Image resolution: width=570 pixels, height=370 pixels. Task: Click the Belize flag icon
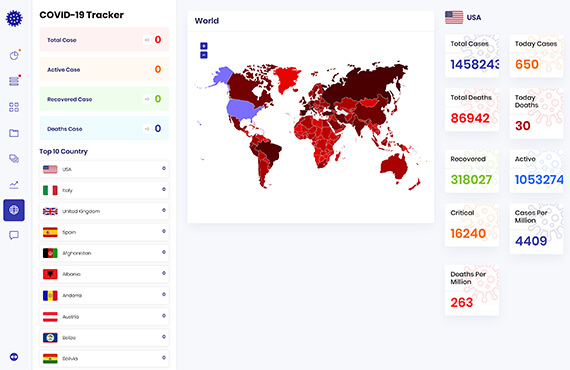pyautogui.click(x=50, y=338)
